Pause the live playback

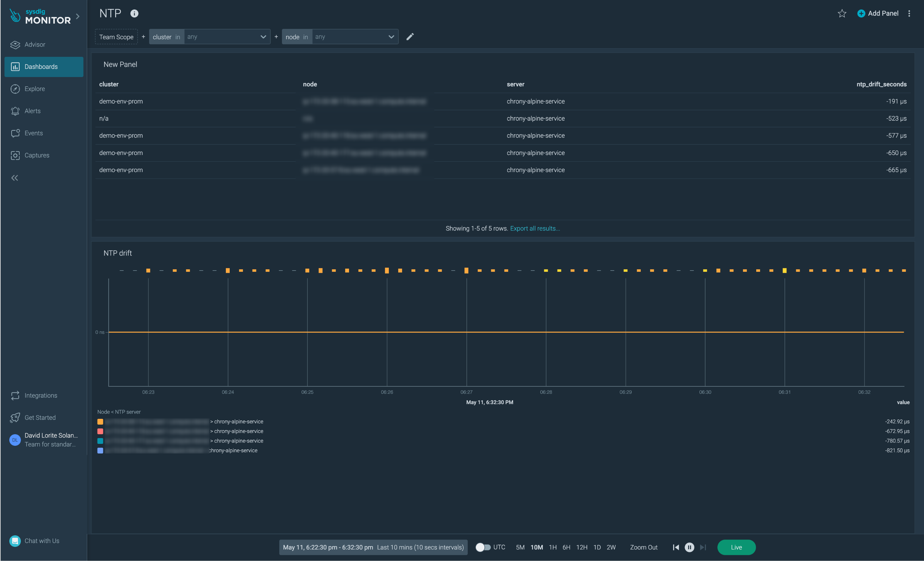tap(689, 548)
